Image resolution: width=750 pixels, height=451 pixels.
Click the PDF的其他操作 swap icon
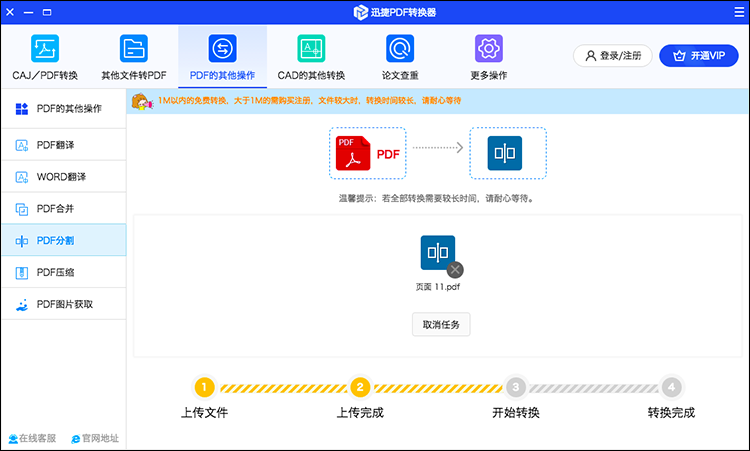coord(222,48)
